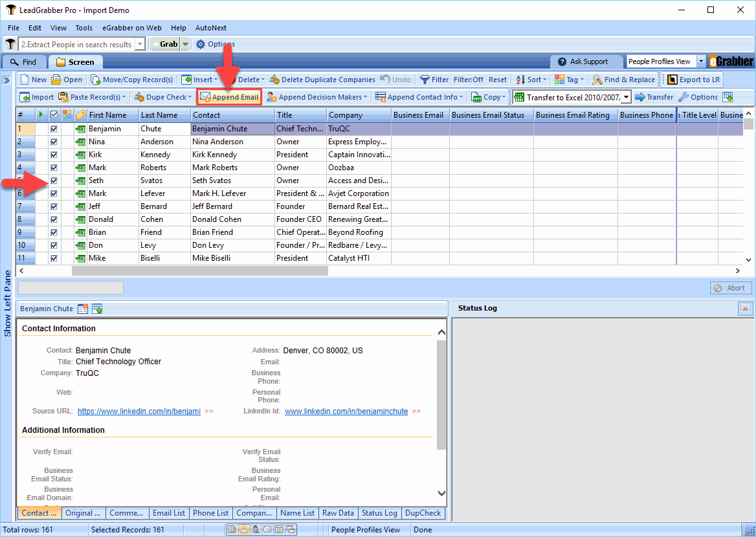This screenshot has width=756, height=537.
Task: Open Find & Replace tool
Action: tap(623, 80)
